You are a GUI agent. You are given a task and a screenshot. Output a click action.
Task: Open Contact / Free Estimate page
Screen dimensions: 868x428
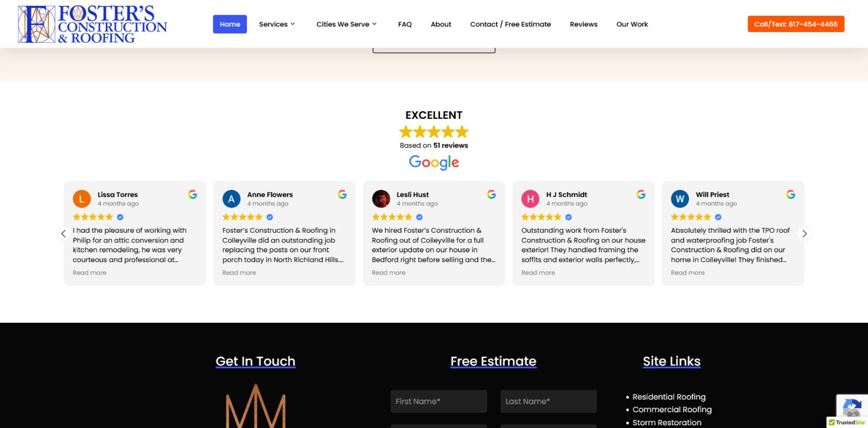point(510,24)
